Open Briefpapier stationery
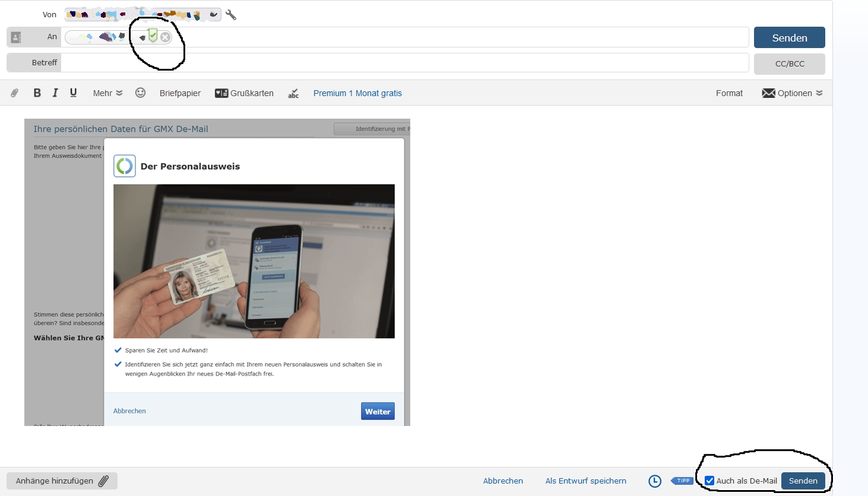Viewport: 868px width, 496px height. coord(180,93)
